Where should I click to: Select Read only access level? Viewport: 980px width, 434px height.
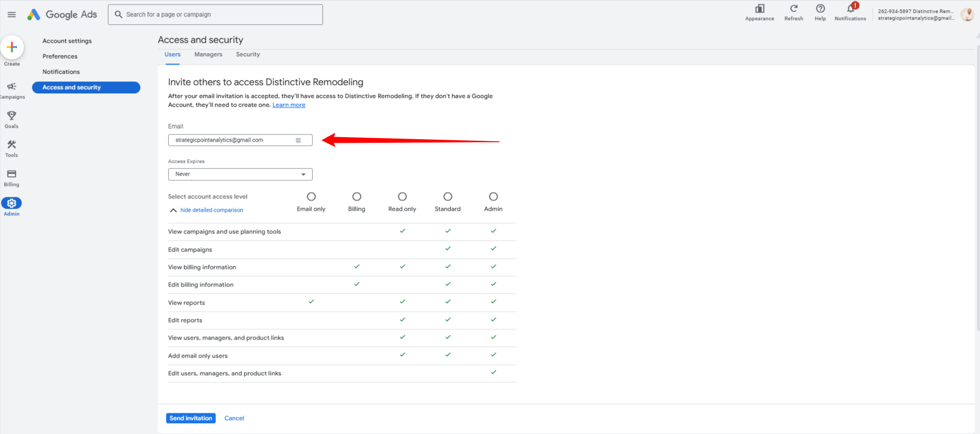click(402, 196)
